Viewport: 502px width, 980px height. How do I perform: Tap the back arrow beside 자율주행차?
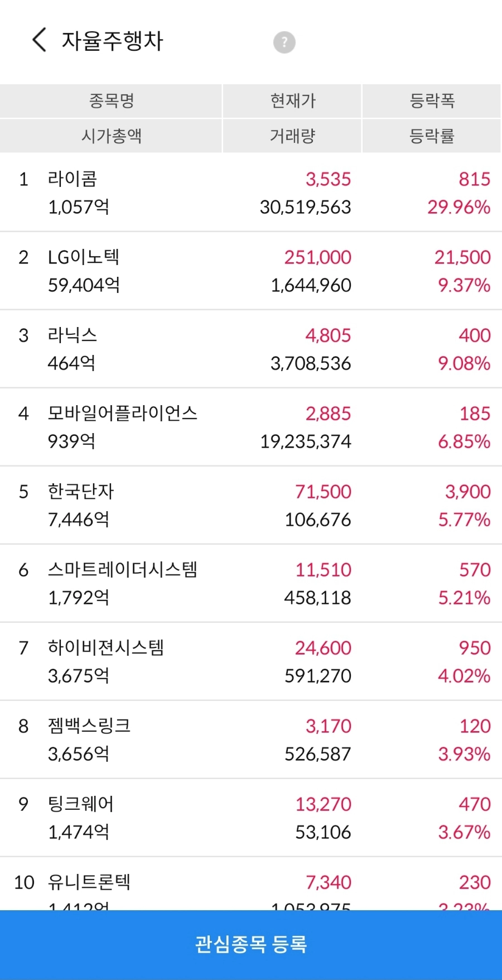click(x=39, y=40)
